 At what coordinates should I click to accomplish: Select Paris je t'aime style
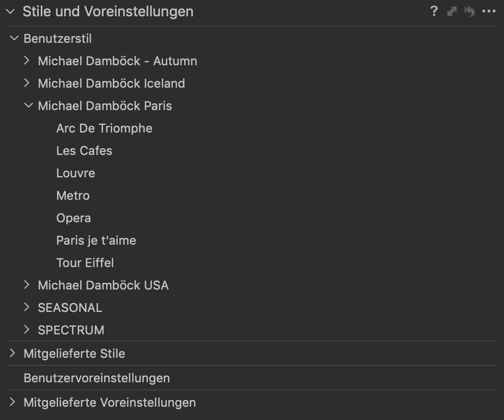click(x=96, y=241)
